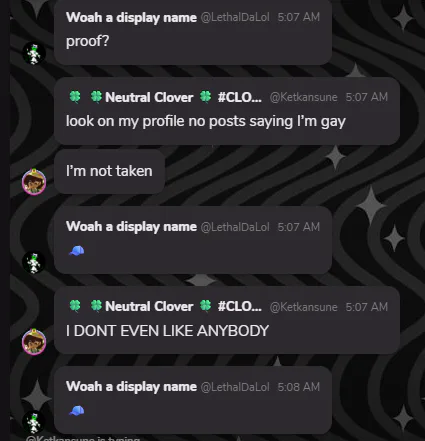Click the 5:08 AM timestamp

click(x=299, y=387)
